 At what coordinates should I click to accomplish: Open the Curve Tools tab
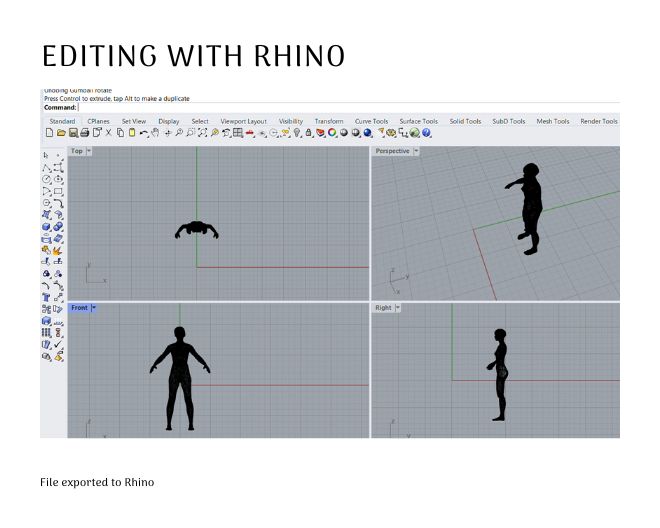point(371,121)
